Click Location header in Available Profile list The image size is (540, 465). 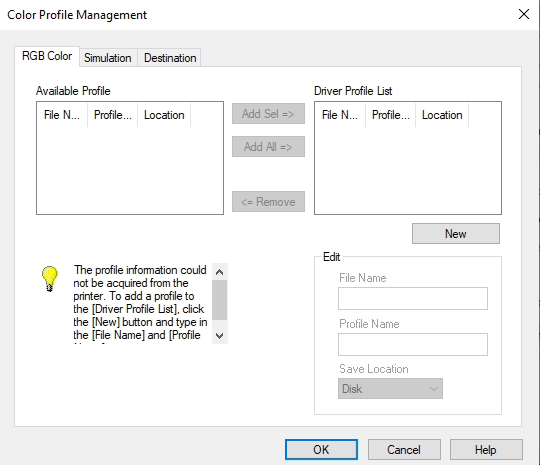coord(164,115)
